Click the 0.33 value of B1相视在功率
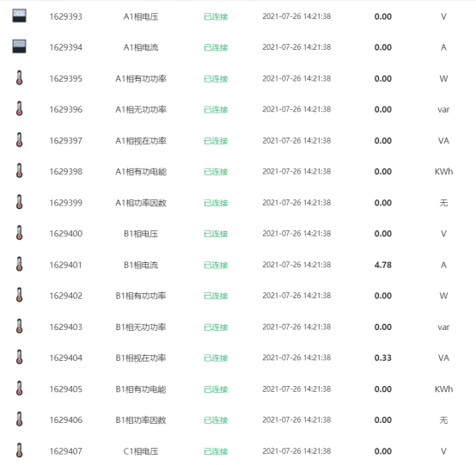The image size is (476, 465). pyautogui.click(x=383, y=358)
